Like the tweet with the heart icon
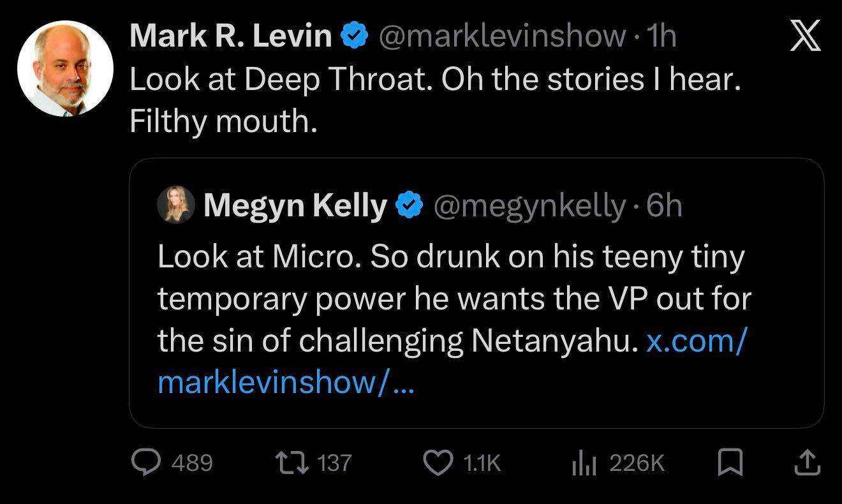 click(438, 463)
